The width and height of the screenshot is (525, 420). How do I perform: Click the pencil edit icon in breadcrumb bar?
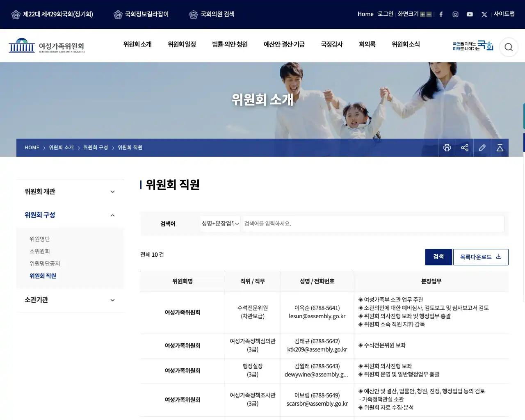[x=482, y=148]
